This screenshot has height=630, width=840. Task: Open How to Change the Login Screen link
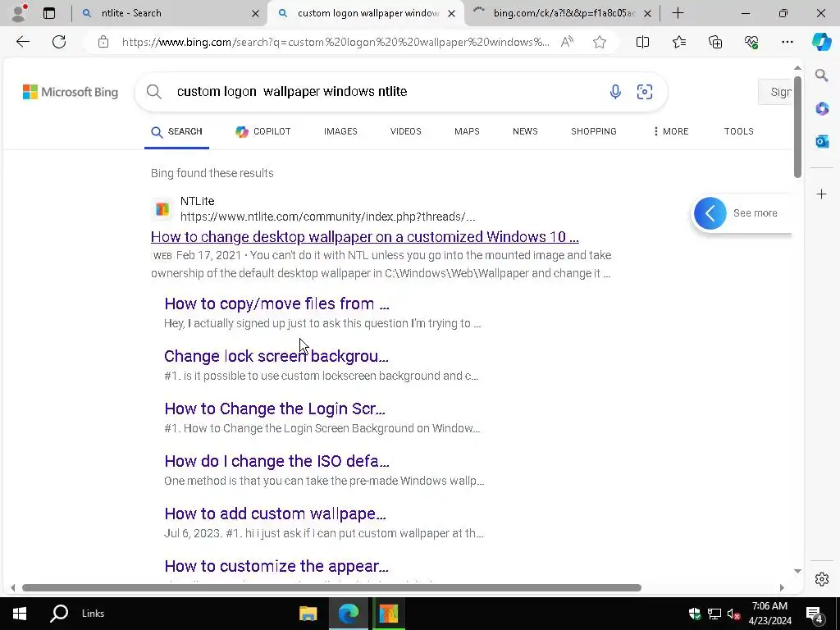[275, 409]
